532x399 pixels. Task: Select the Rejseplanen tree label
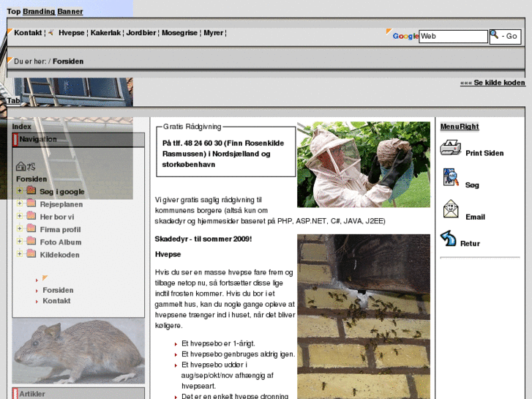(61, 204)
